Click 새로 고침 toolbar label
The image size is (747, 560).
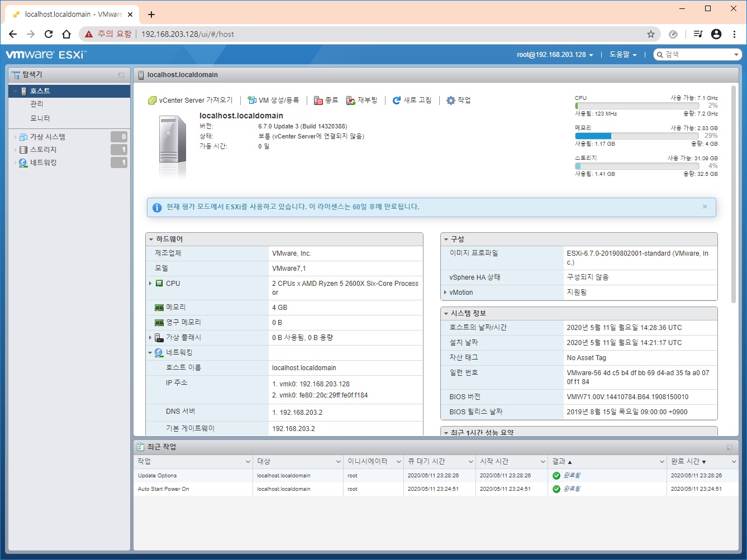tap(418, 100)
